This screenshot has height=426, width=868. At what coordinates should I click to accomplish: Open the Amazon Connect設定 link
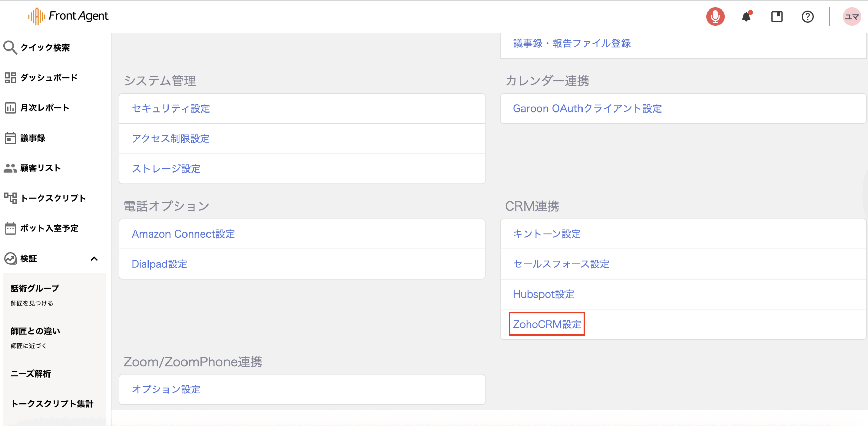[x=183, y=234]
